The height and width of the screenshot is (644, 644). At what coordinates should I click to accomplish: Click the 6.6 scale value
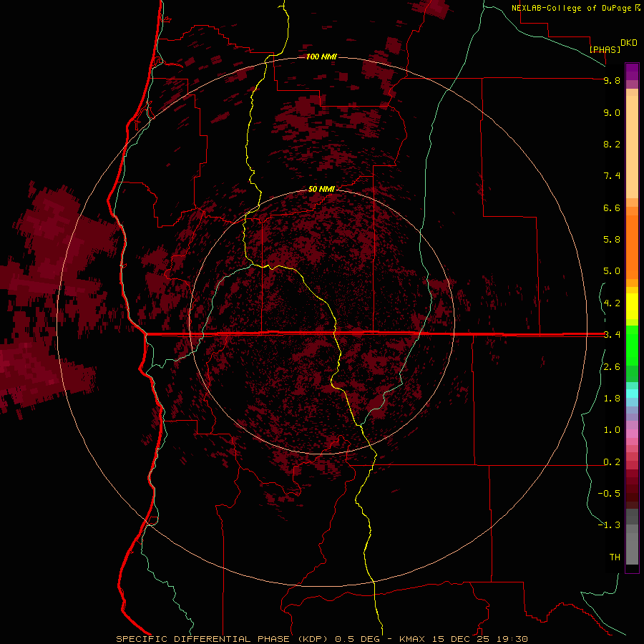coord(612,208)
